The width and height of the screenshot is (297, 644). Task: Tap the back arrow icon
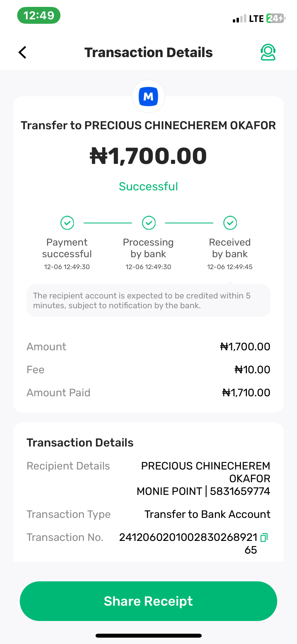23,52
